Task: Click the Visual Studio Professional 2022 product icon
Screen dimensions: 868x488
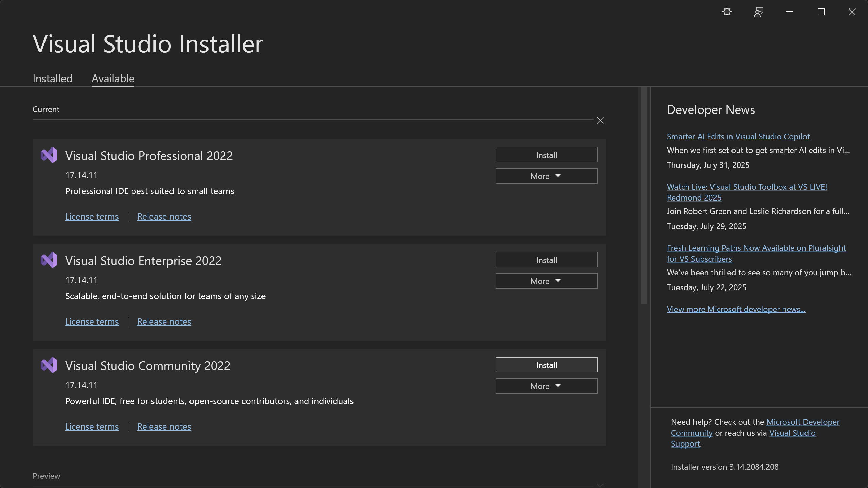Action: [x=49, y=155]
